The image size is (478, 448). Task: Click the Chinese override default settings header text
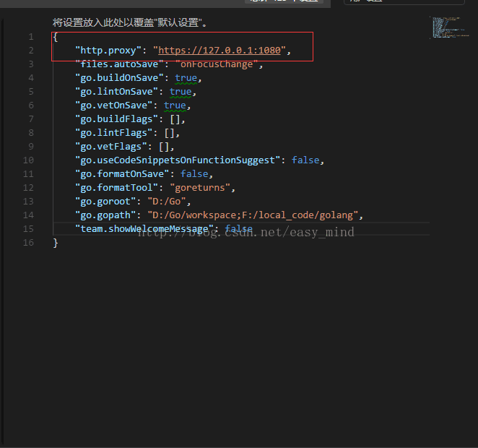(x=129, y=22)
